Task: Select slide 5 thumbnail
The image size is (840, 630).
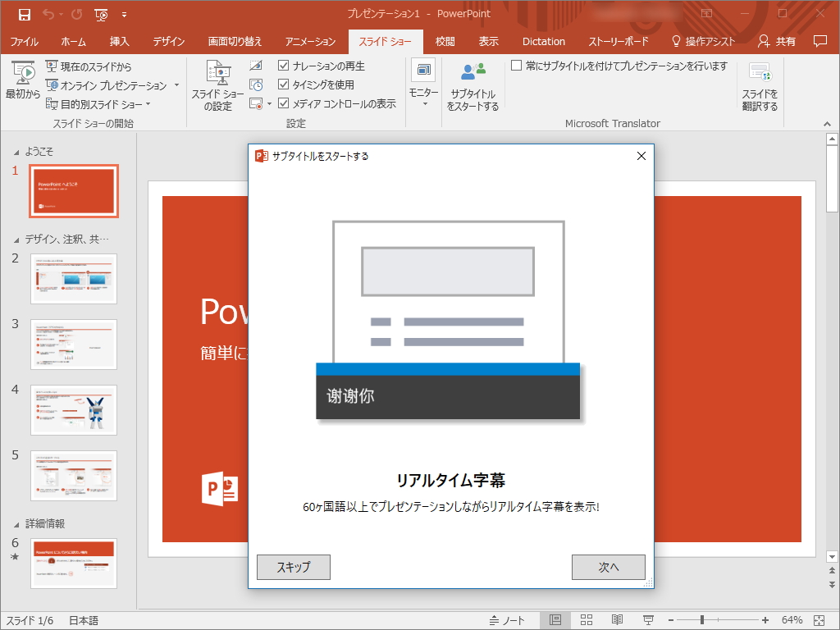Action: (74, 476)
